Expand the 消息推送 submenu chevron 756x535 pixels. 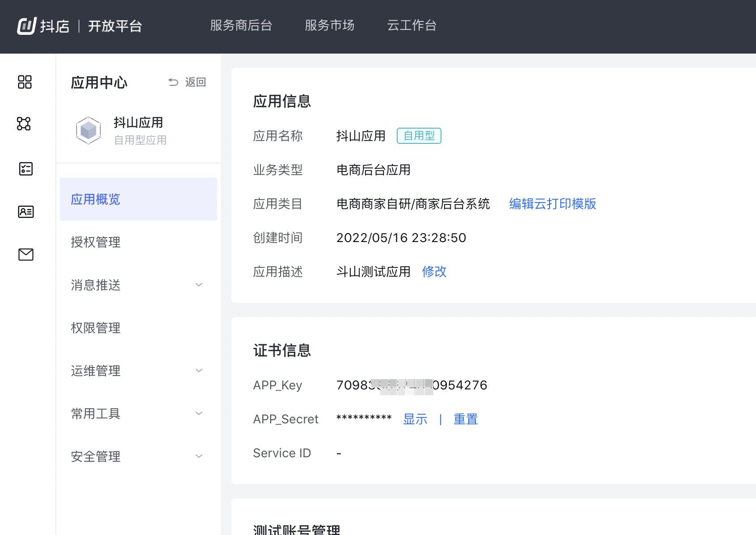tap(199, 285)
